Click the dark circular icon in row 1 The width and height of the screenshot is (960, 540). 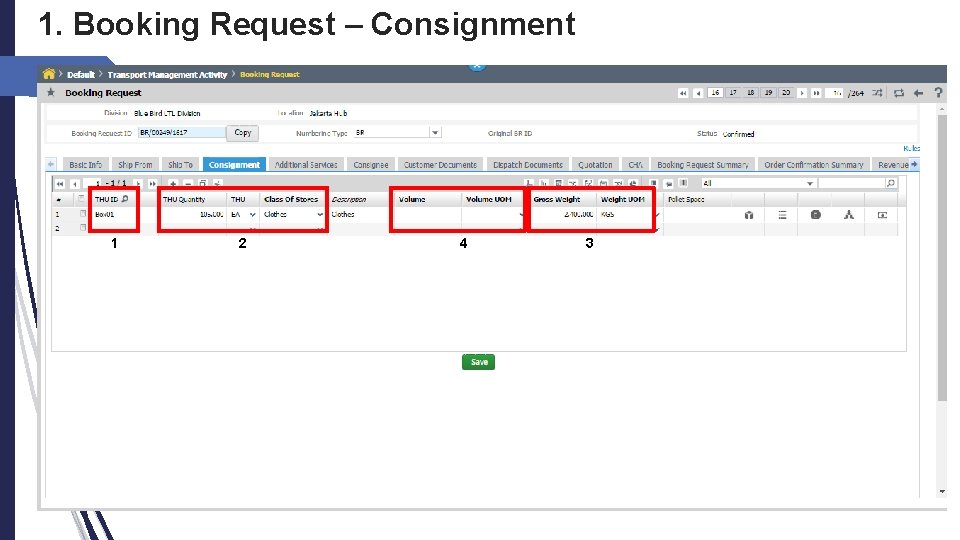point(816,215)
